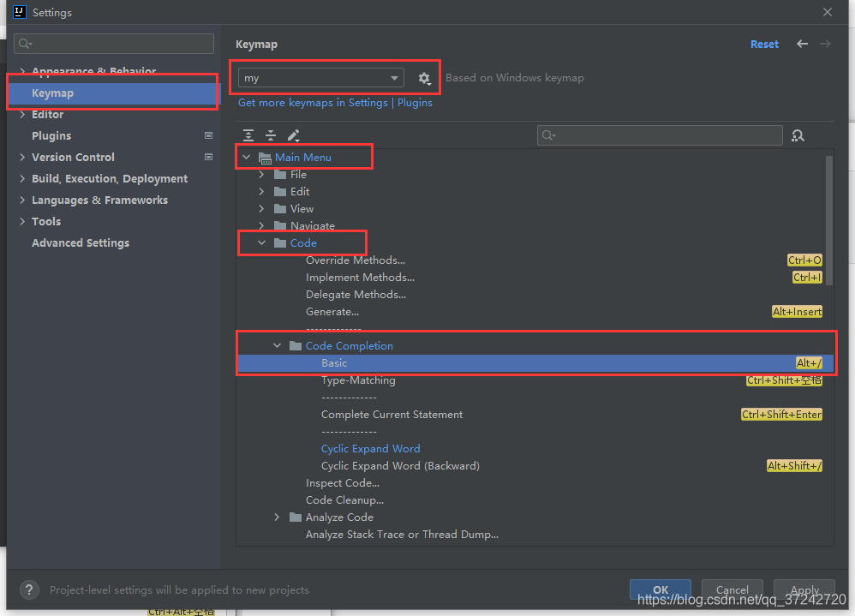Open the keymap gear options menu
Viewport: 855px width, 616px height.
point(424,79)
